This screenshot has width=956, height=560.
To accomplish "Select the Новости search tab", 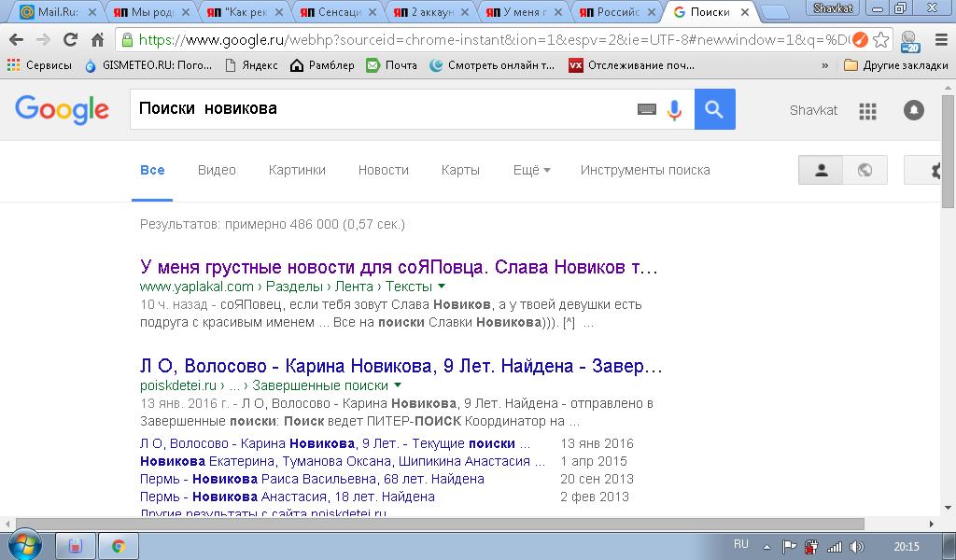I will pyautogui.click(x=384, y=170).
